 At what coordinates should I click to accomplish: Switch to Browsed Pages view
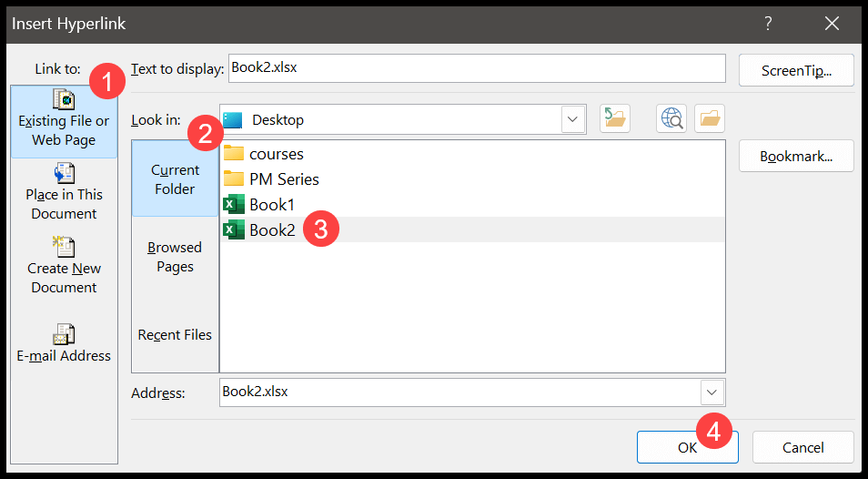[175, 257]
